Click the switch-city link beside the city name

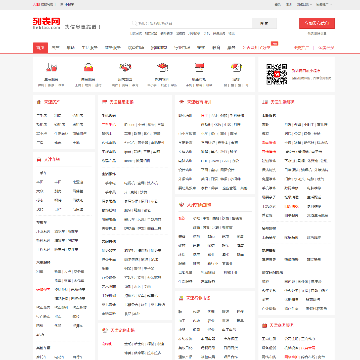coord(67,4)
